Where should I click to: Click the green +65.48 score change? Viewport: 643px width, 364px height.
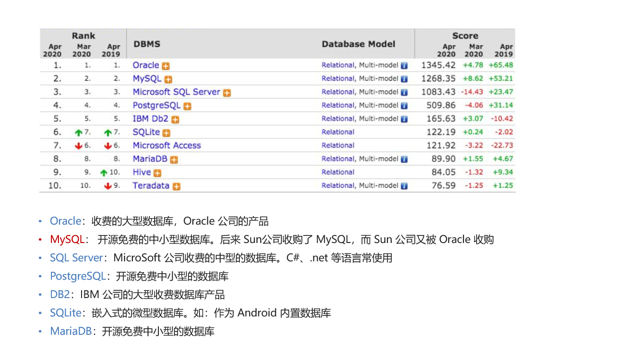[x=501, y=65]
